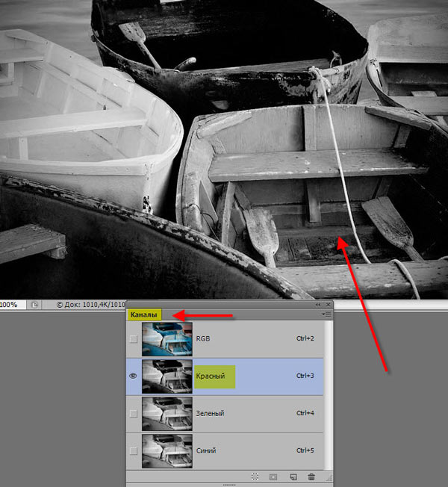Create a new channel

[293, 477]
